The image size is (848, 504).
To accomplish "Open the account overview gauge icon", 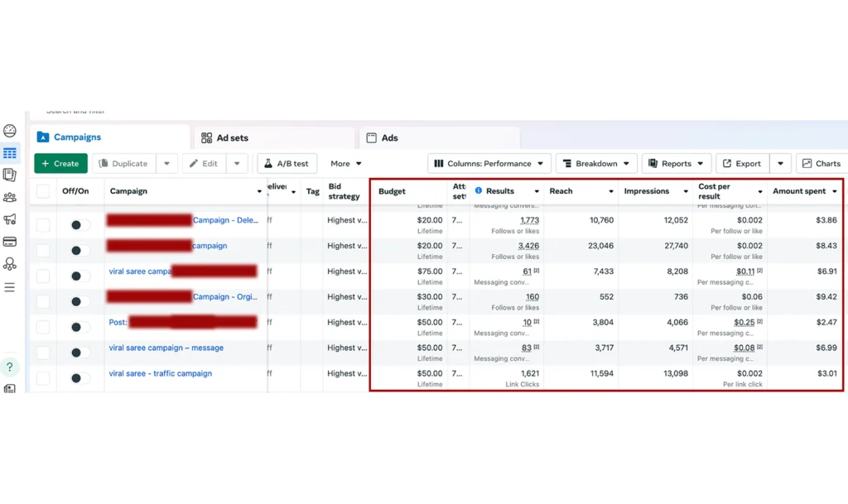I will tap(10, 131).
